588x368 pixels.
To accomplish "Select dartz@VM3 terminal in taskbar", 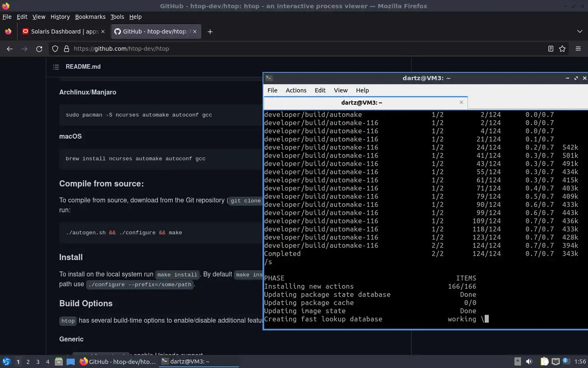I will pos(198,361).
